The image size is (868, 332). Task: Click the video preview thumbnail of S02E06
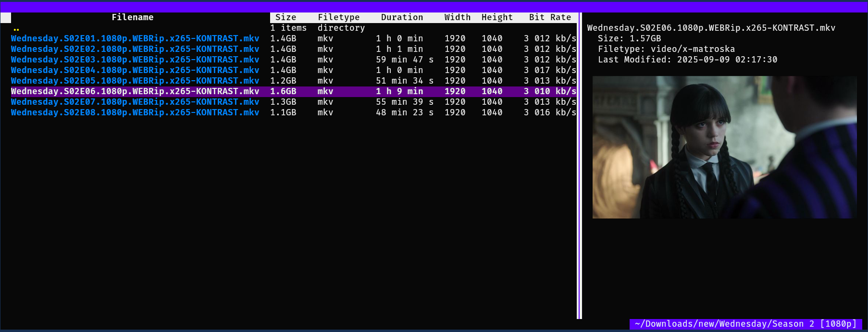coord(724,147)
